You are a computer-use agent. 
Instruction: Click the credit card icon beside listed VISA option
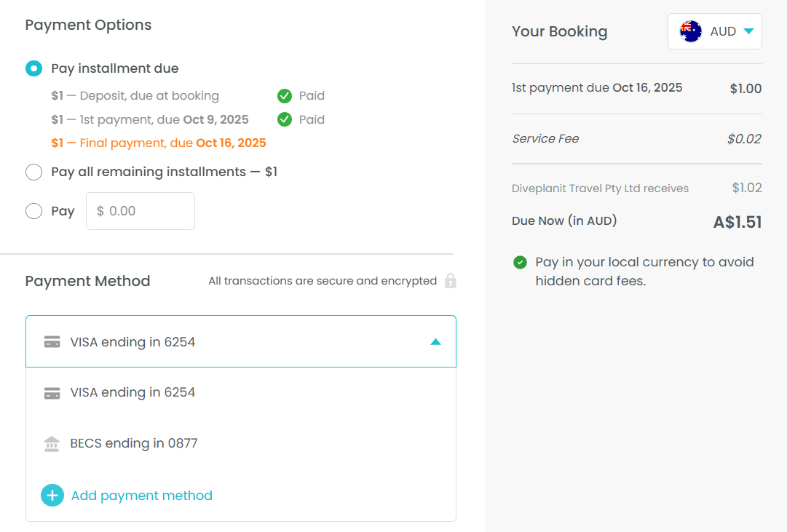(52, 392)
